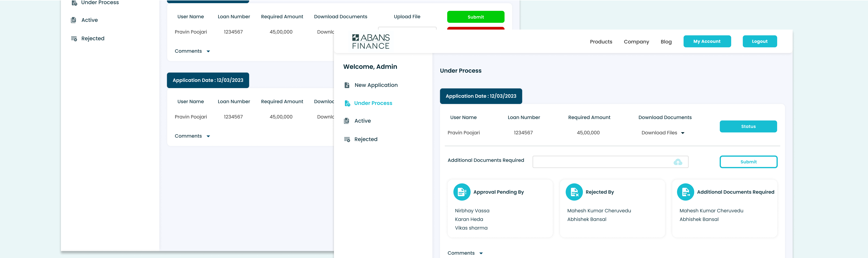Click the Rejected icon in the front sidebar
Screen dimensions: 868x258
click(x=347, y=139)
